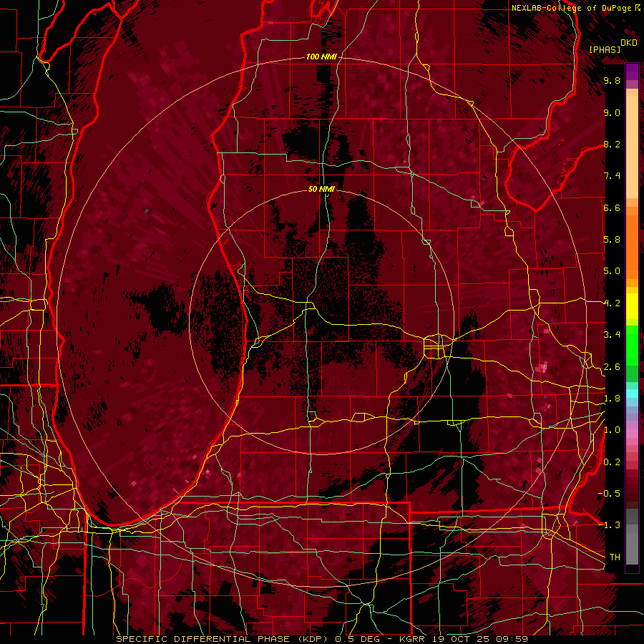Pick the yellow segment of the color bar
The image size is (644, 644).
[632, 306]
